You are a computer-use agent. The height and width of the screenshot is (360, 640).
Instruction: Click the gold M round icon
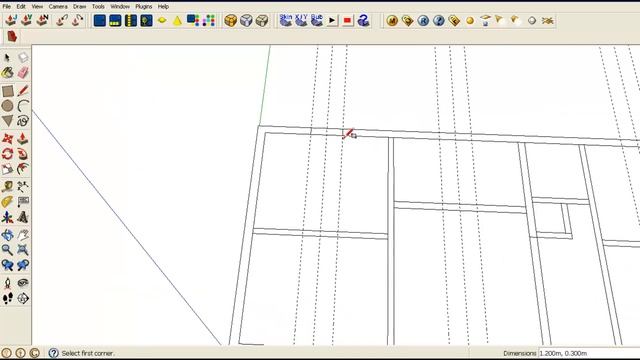coord(392,20)
